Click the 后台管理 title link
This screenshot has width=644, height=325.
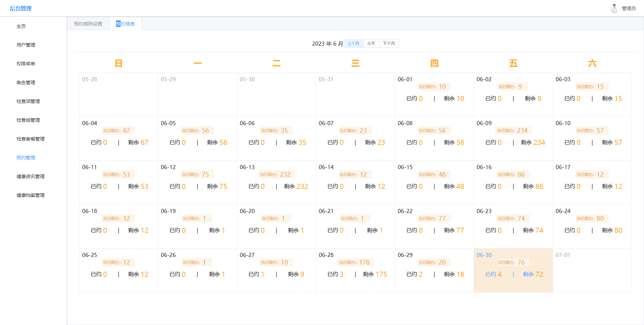pyautogui.click(x=21, y=8)
